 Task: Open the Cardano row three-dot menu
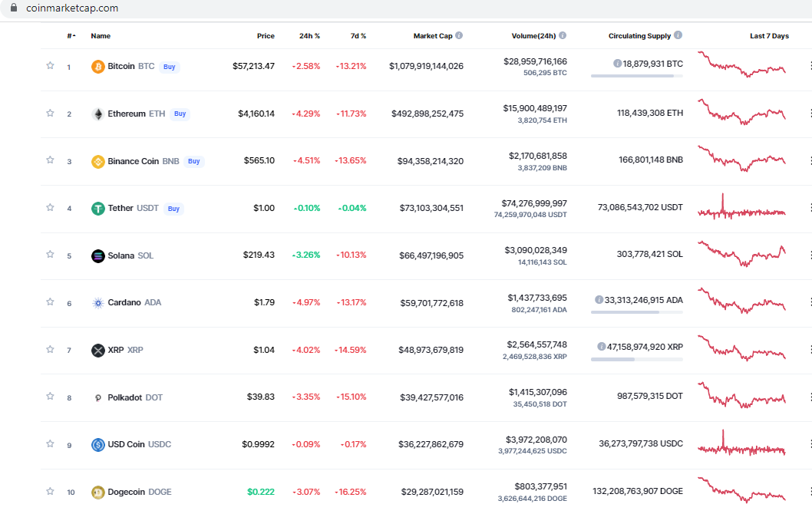click(x=810, y=301)
